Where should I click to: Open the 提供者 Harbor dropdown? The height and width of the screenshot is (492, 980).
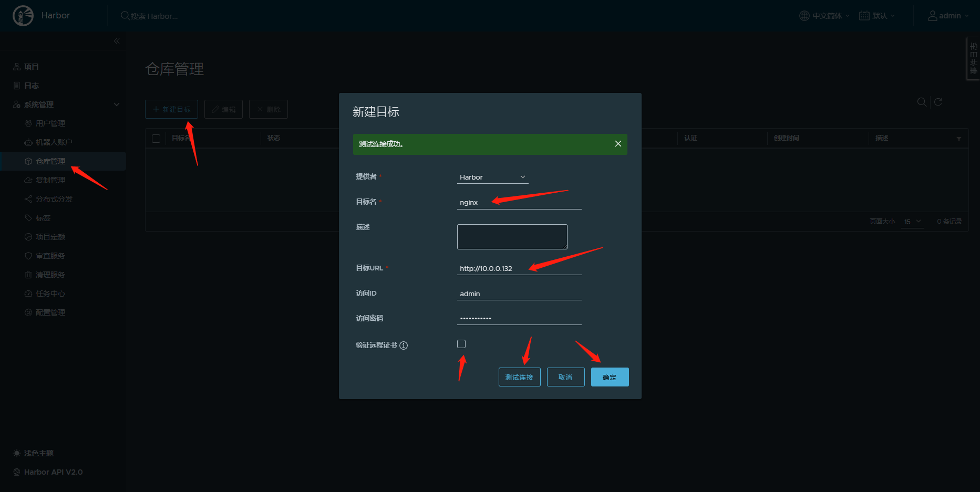pos(492,177)
